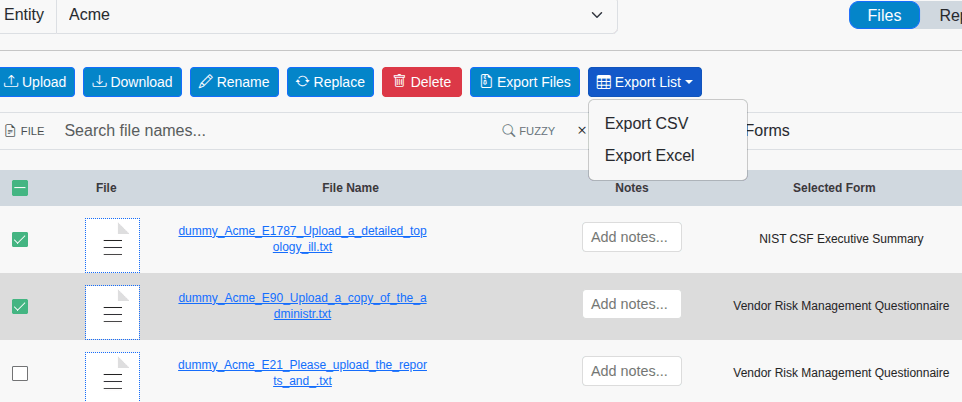Image resolution: width=962 pixels, height=402 pixels.
Task: Uncheck the E1787 file row checkbox
Action: [20, 239]
